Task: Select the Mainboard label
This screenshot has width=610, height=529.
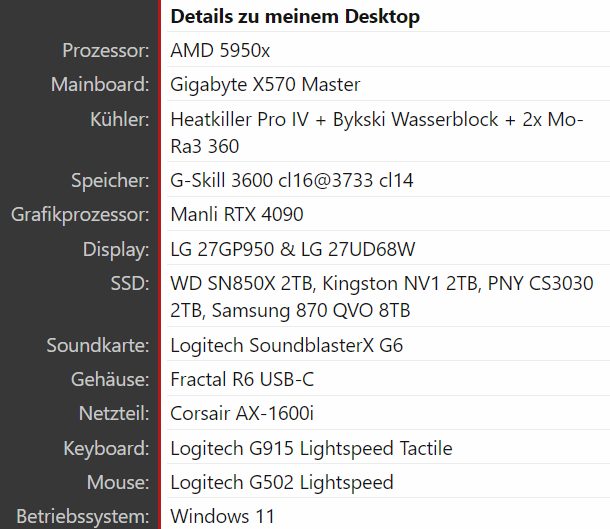Action: [x=100, y=84]
